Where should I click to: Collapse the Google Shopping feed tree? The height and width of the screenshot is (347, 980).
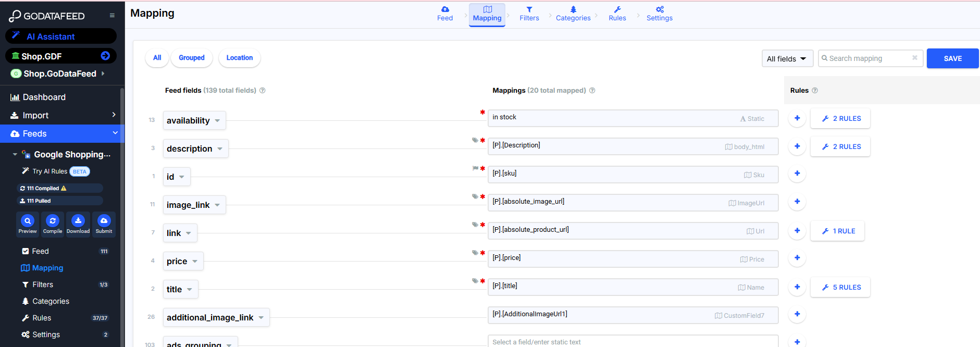click(15, 155)
